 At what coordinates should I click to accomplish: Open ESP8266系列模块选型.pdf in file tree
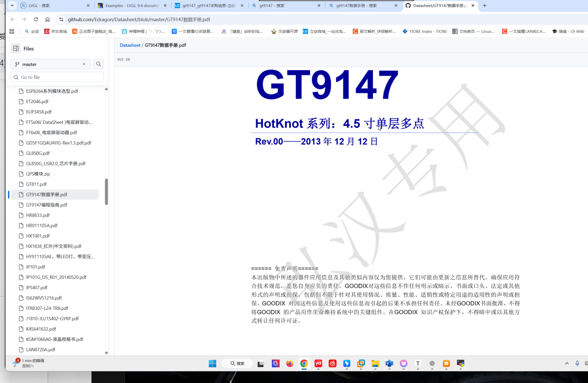(52, 91)
